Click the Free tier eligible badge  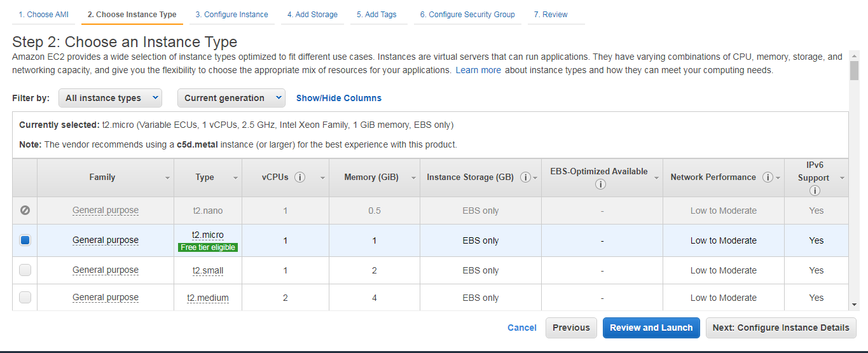(208, 247)
